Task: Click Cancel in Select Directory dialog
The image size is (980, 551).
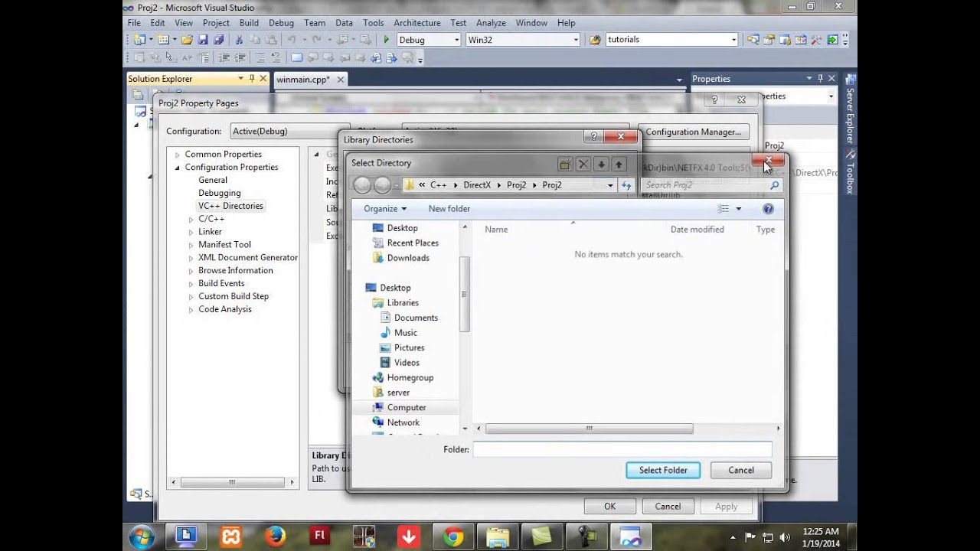Action: [x=741, y=471]
